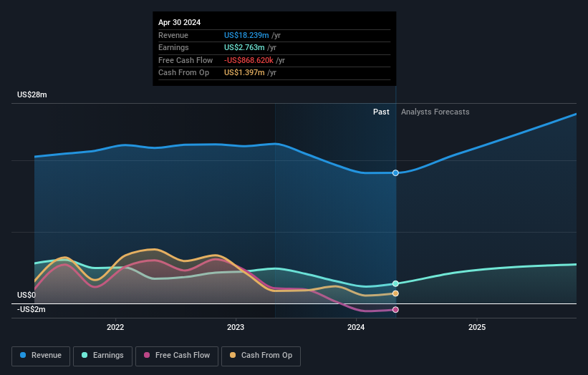Click the -US$868.620k free cash flow value
The width and height of the screenshot is (588, 375).
coord(249,60)
